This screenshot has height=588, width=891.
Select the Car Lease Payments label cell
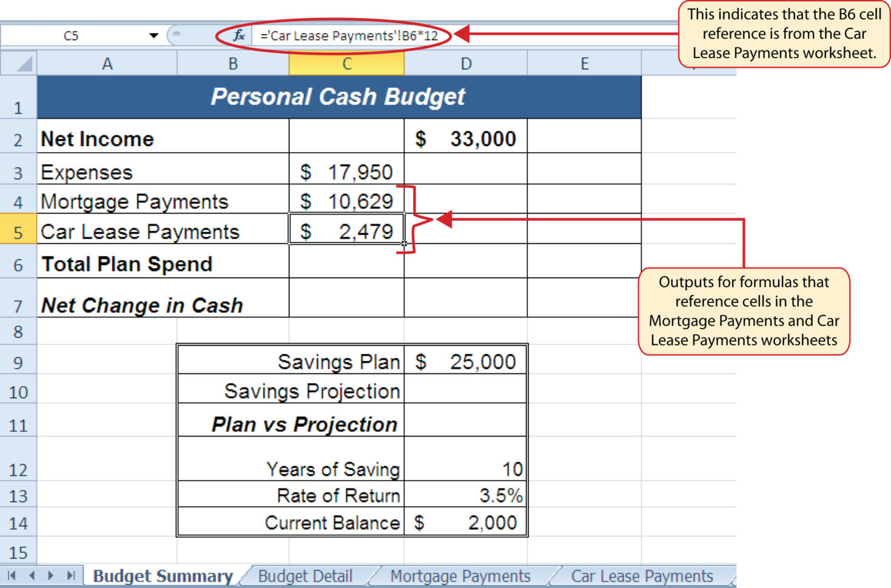click(x=163, y=229)
